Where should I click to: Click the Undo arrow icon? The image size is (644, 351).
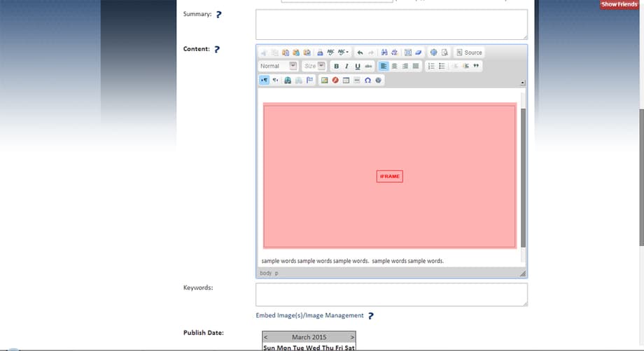tap(360, 53)
